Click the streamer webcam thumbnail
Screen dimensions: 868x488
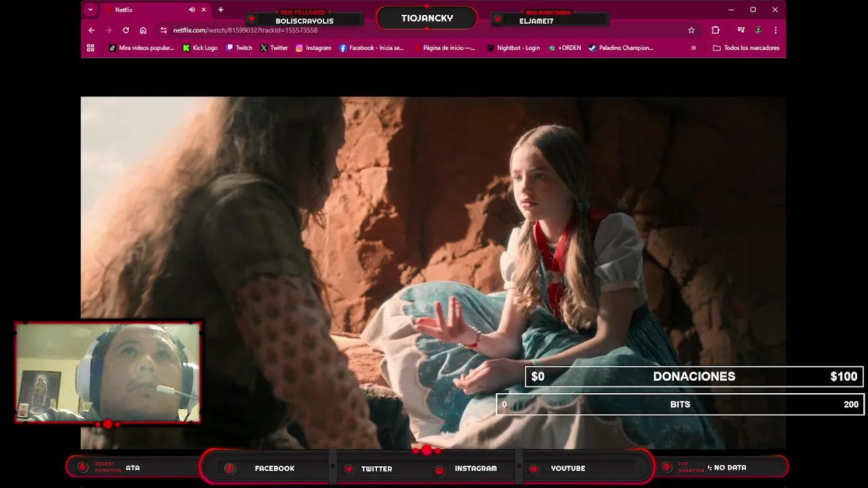coord(108,373)
